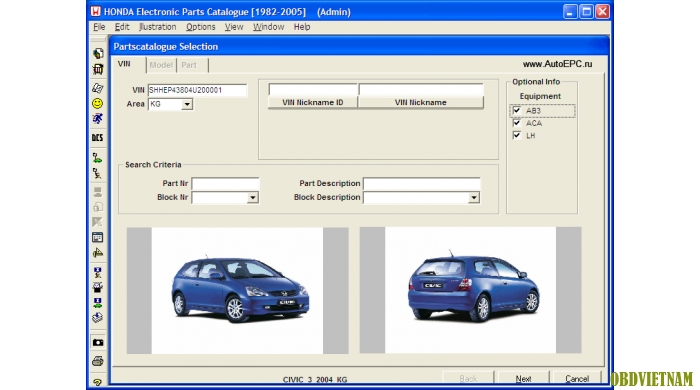Click the magic hat wizard icon

coord(98,287)
